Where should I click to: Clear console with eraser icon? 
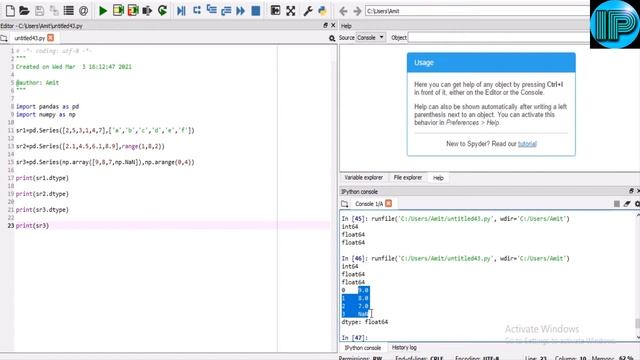click(x=627, y=204)
